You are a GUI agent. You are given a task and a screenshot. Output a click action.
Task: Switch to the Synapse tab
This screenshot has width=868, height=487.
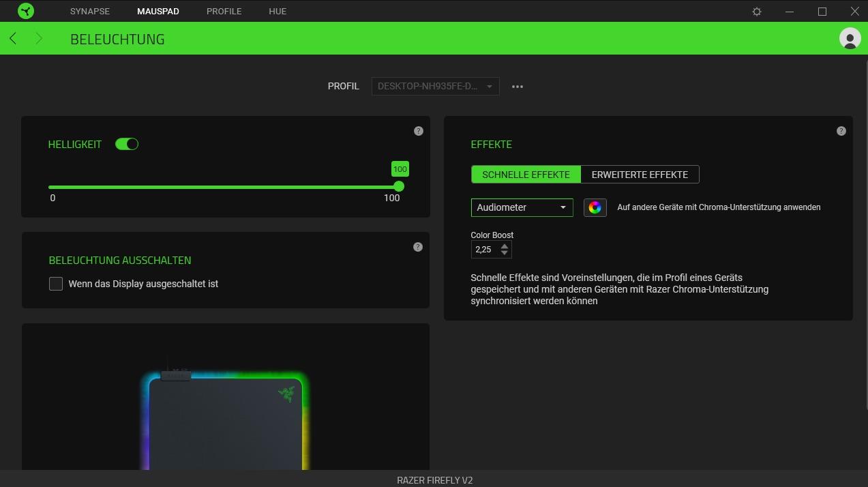click(90, 12)
